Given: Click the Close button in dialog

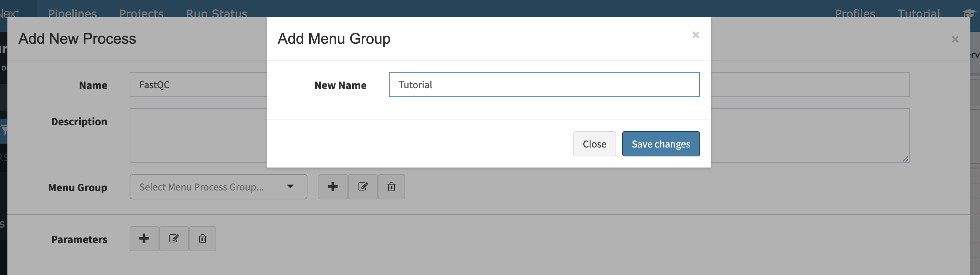Looking at the screenshot, I should point(594,144).
